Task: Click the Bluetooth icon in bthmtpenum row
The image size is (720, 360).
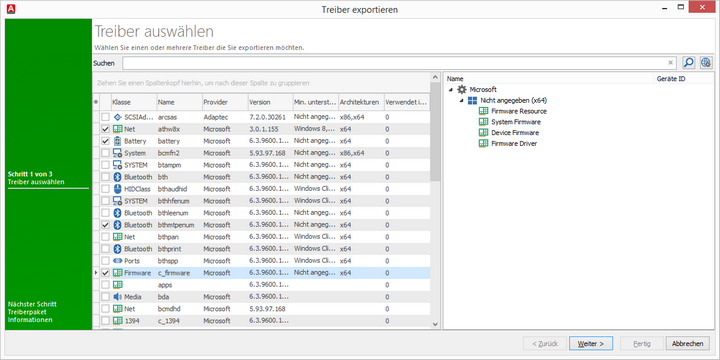Action: 118,225
